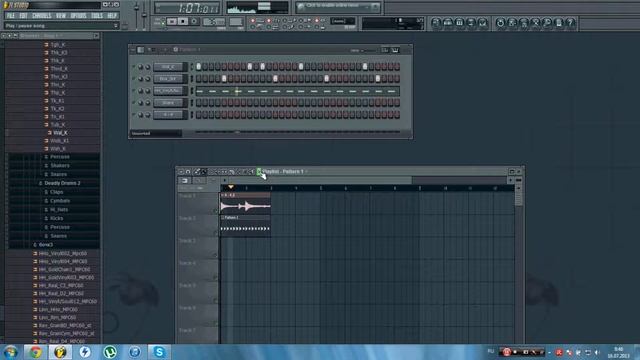Open the global snap selector dropdown

[343, 21]
